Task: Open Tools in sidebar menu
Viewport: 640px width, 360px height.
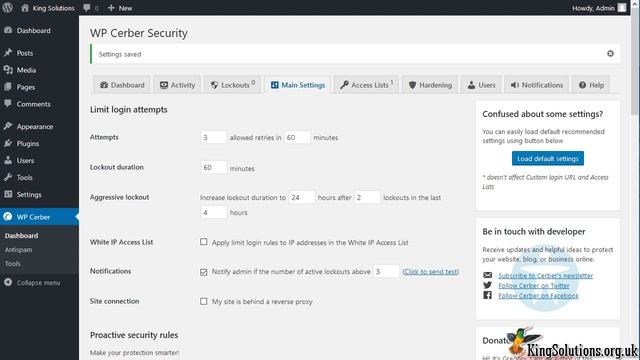Action: 24,178
